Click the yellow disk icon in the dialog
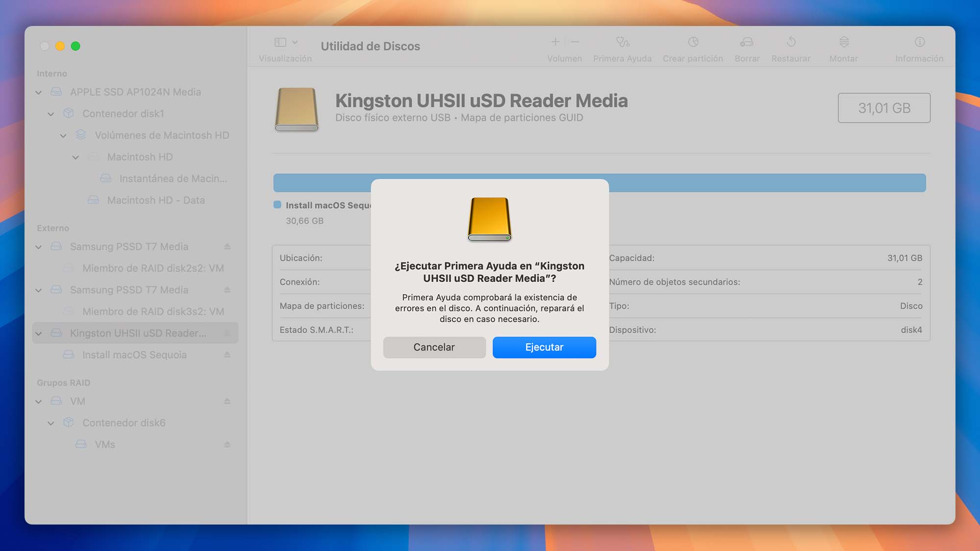 (x=490, y=219)
